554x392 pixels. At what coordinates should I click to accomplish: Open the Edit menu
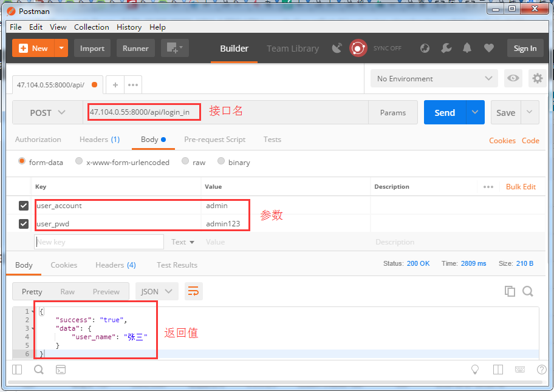pyautogui.click(x=36, y=27)
